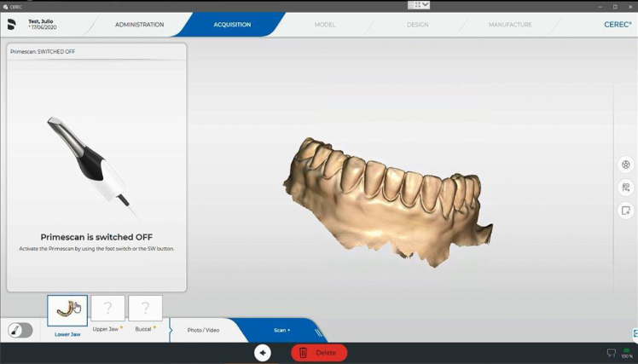This screenshot has height=364, width=638.
Task: Click the 'Upper Jaw' label
Action: pyautogui.click(x=106, y=329)
